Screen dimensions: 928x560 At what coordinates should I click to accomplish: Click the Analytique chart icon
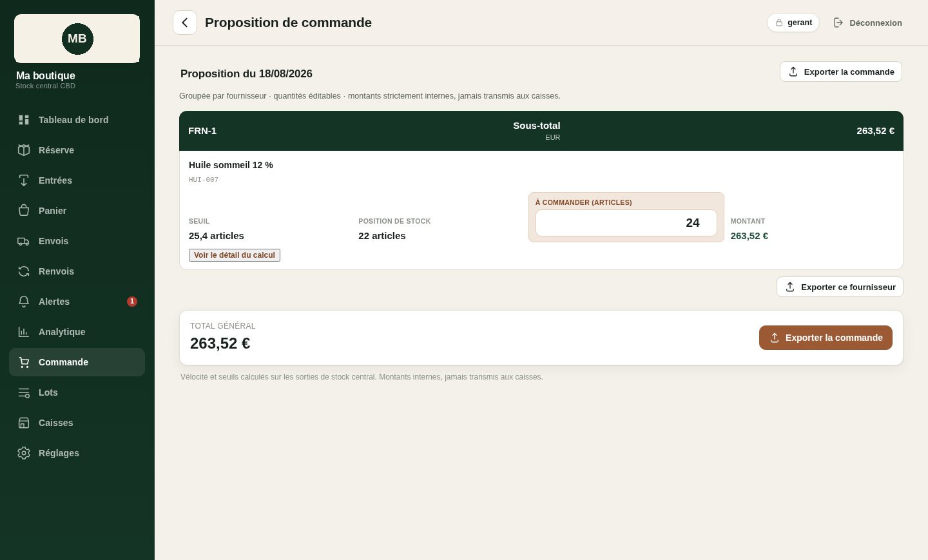[x=24, y=332]
